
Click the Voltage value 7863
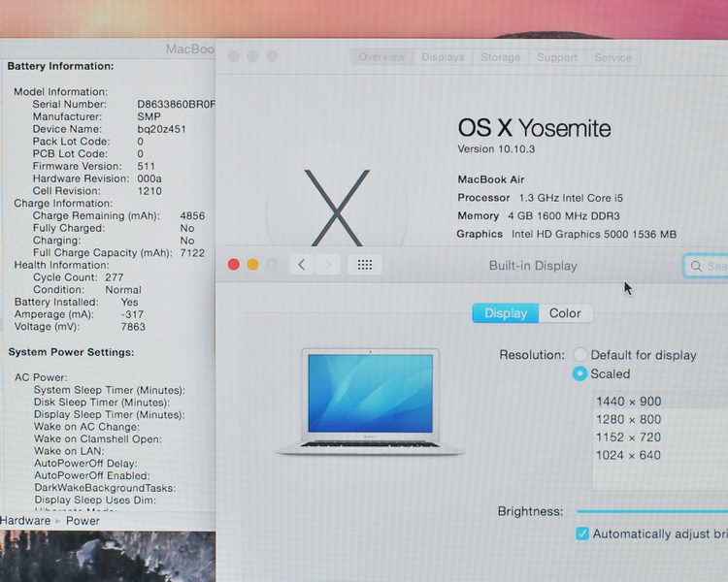pyautogui.click(x=133, y=327)
